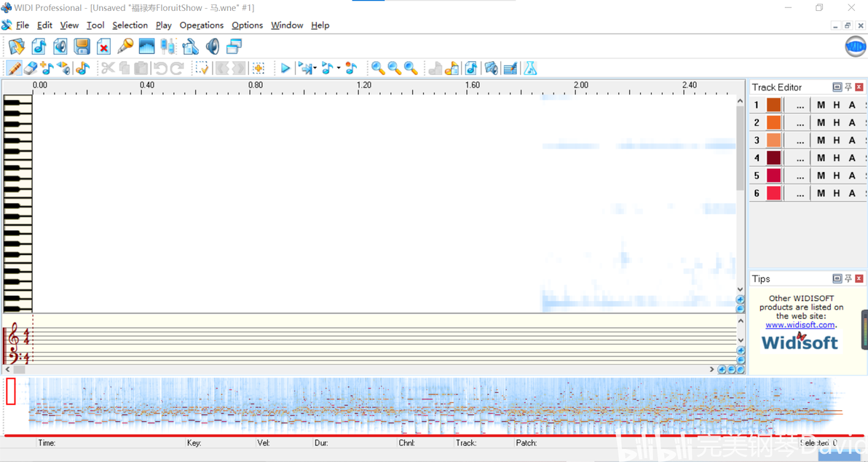Viewport: 868px width, 462px height.
Task: Open the Operations menu
Action: click(202, 26)
